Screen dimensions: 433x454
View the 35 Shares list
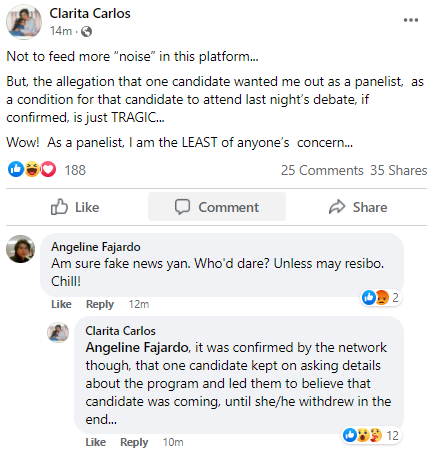(399, 170)
